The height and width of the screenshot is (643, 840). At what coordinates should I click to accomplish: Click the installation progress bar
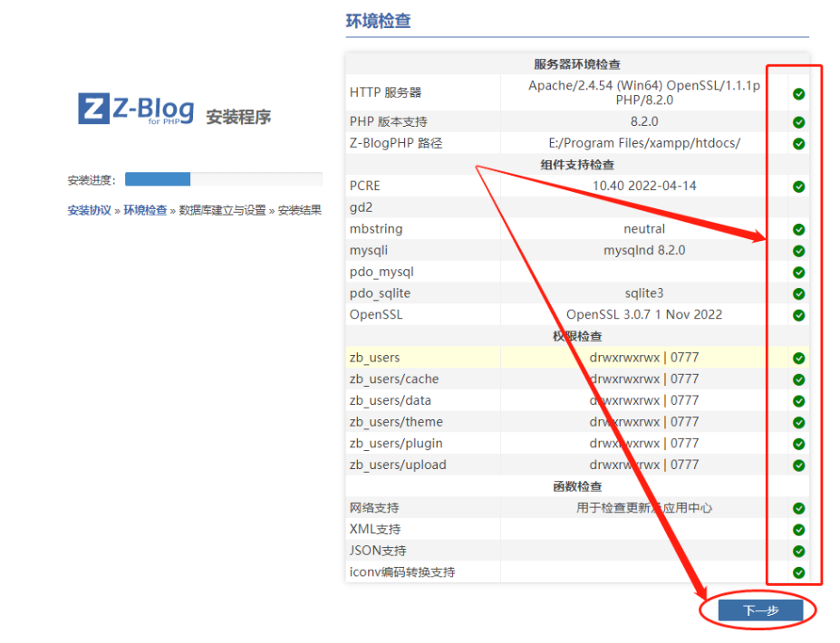click(x=224, y=178)
